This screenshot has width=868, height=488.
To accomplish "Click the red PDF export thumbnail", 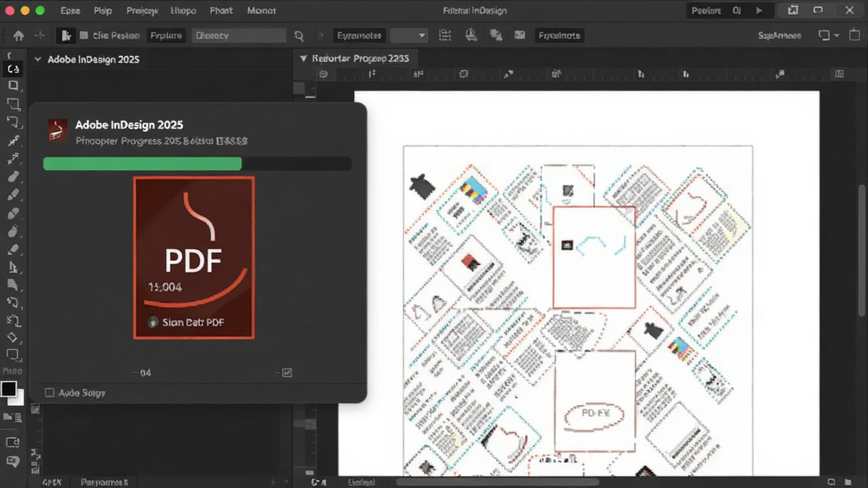I will click(x=194, y=258).
